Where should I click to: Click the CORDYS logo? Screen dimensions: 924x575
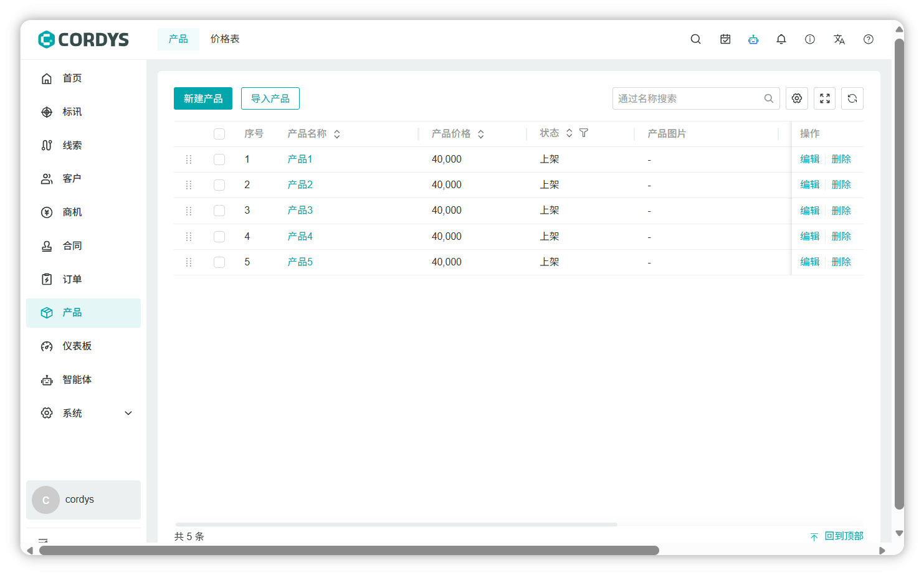pyautogui.click(x=83, y=39)
